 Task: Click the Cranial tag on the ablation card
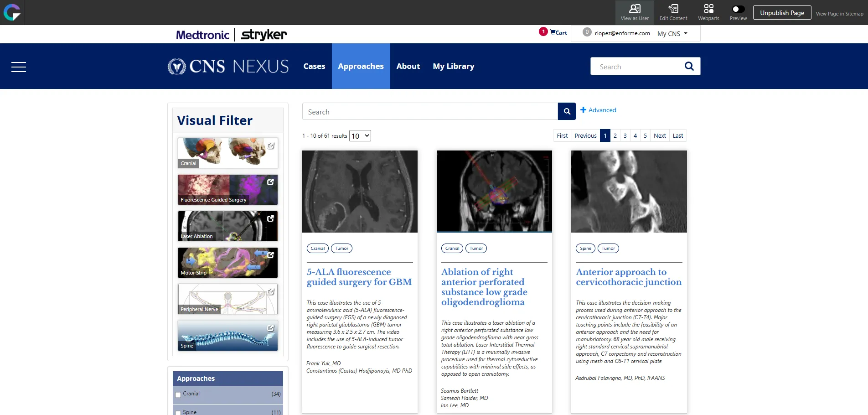coord(452,249)
